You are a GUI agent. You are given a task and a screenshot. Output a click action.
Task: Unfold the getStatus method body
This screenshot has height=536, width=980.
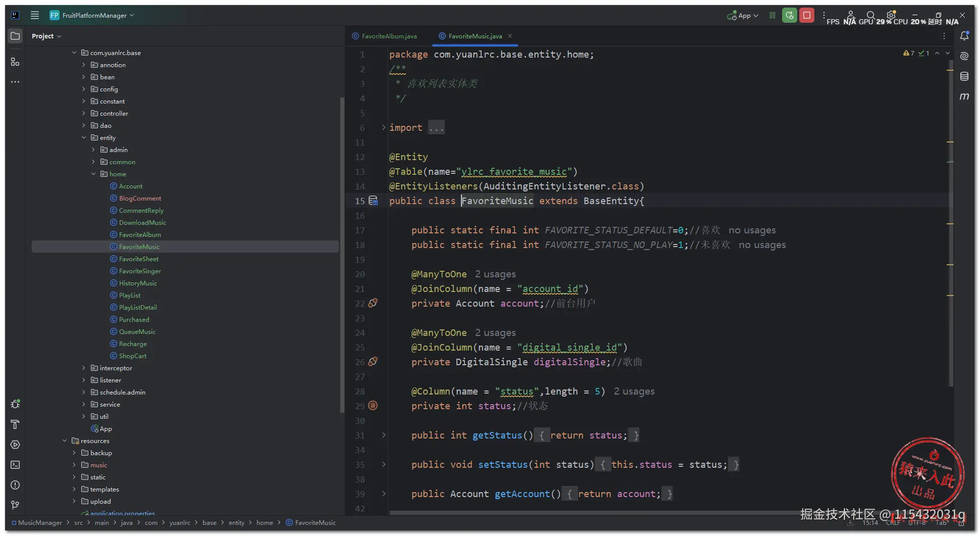(x=384, y=435)
